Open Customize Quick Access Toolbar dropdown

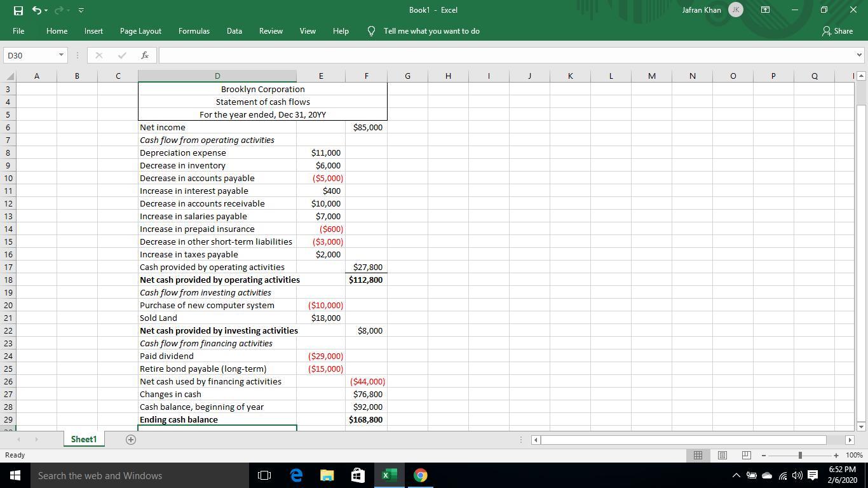[81, 10]
